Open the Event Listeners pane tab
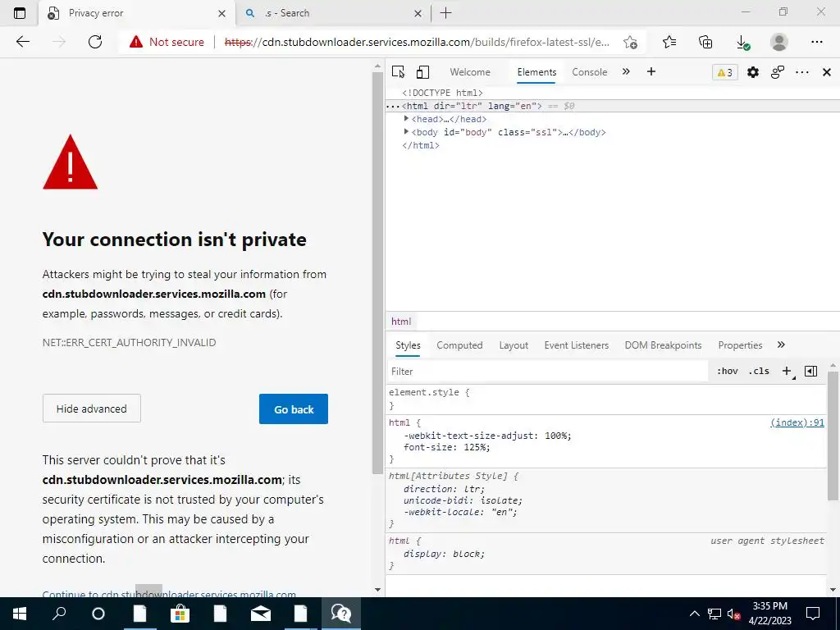This screenshot has height=630, width=840. 577,345
